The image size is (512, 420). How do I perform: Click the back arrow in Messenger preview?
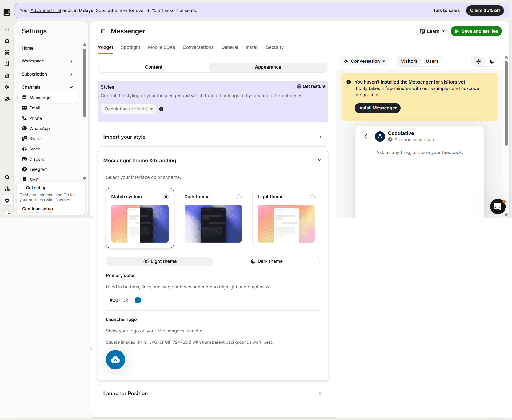[x=366, y=136]
